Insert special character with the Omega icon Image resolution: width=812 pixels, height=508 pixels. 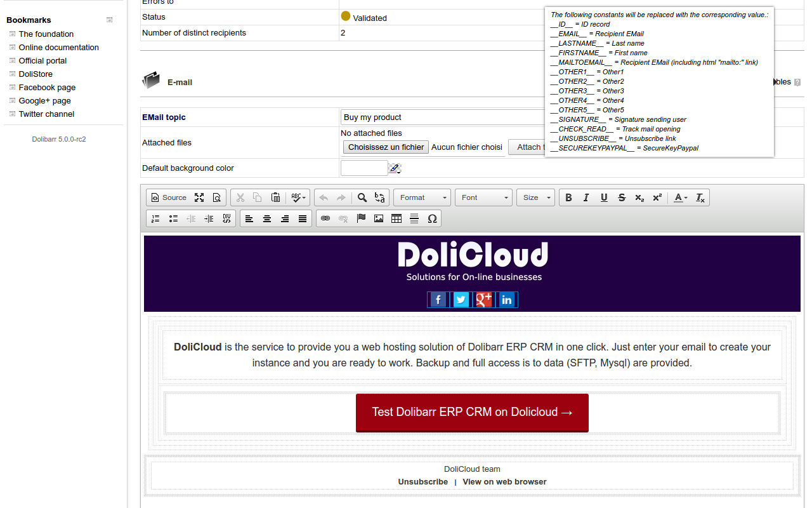[432, 218]
